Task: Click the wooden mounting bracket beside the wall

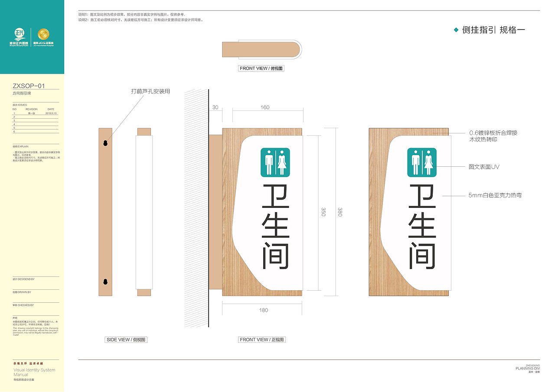Action: coord(215,212)
